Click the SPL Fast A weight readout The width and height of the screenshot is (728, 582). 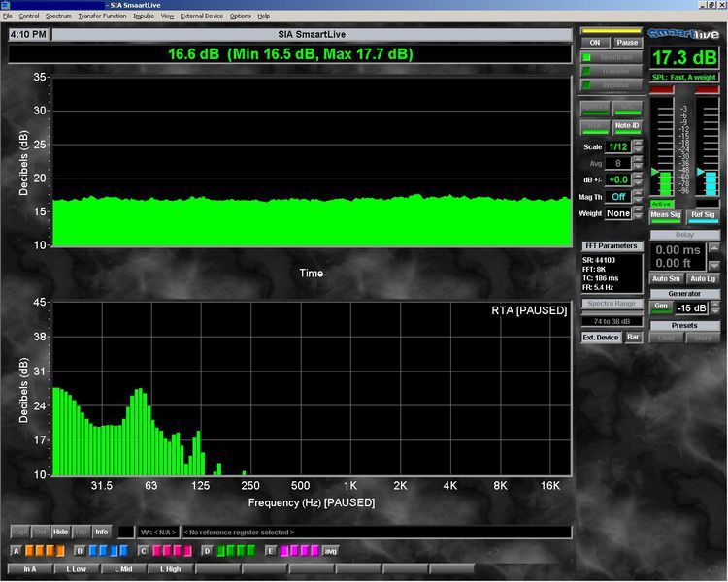coord(684,77)
